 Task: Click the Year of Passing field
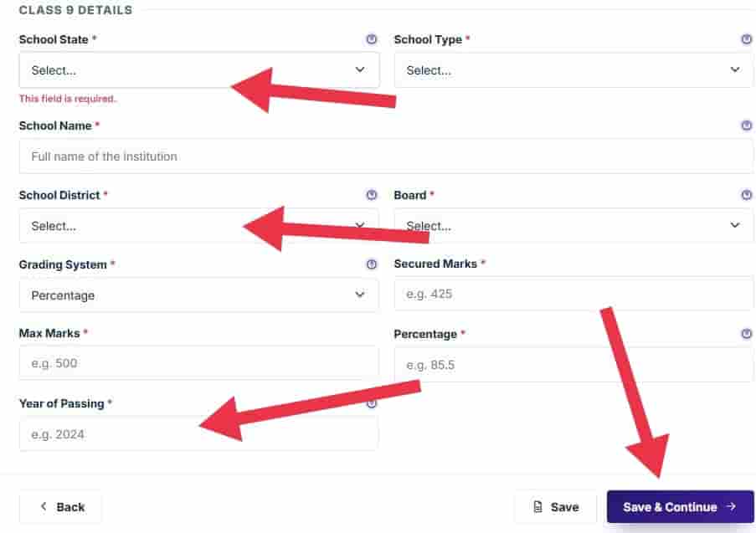[199, 433]
